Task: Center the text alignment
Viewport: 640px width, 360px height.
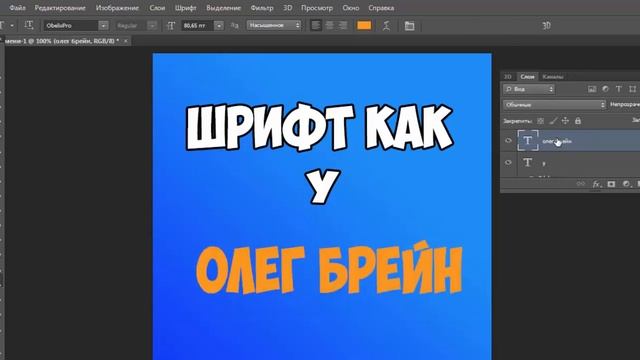Action: 329,25
